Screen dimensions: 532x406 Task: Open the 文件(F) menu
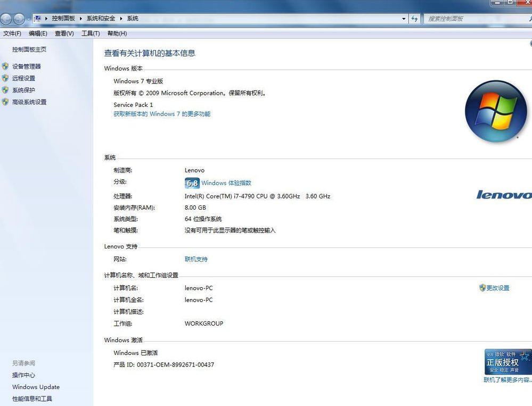click(12, 33)
